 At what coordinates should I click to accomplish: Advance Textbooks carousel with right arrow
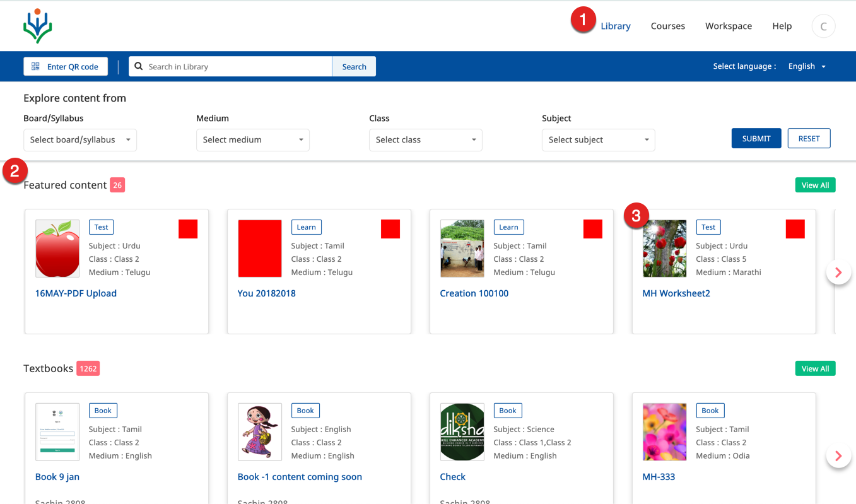838,456
